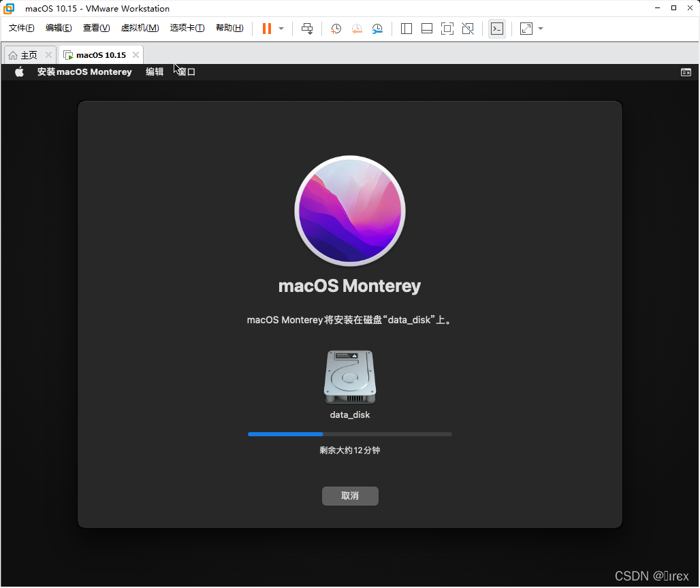Open the 虚拟机(M) menu
The image size is (700, 588).
140,28
